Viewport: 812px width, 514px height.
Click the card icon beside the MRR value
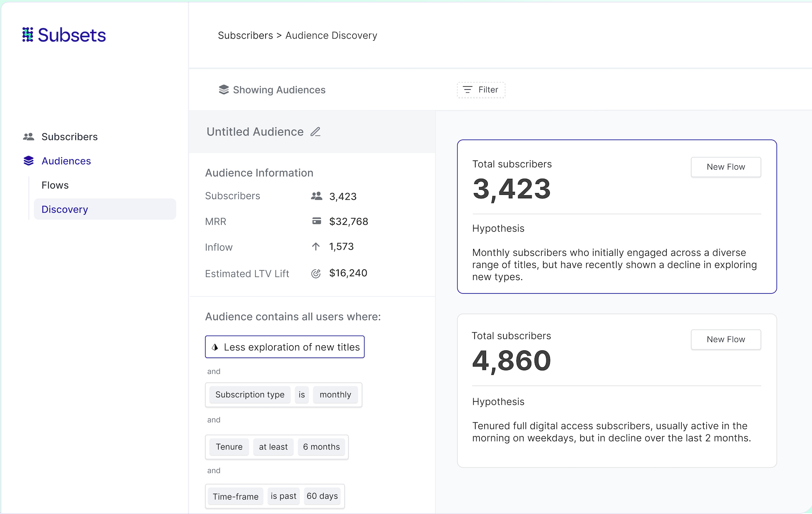pos(316,221)
